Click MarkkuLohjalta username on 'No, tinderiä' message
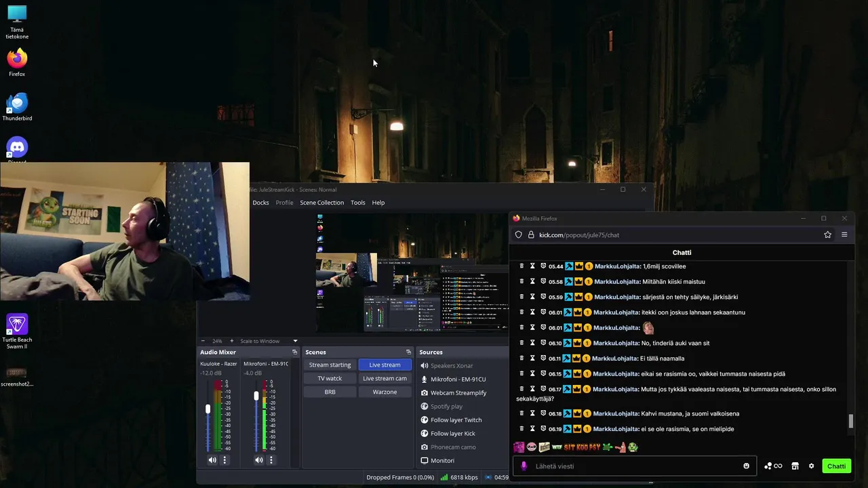 coord(616,343)
